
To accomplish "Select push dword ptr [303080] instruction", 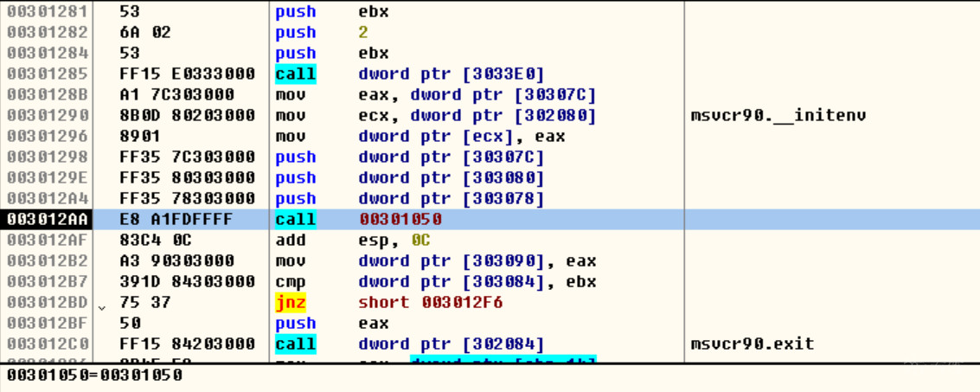I will click(x=410, y=177).
